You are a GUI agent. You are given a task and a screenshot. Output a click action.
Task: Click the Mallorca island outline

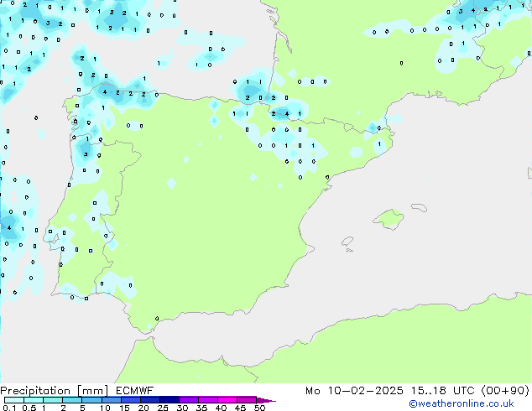click(389, 219)
